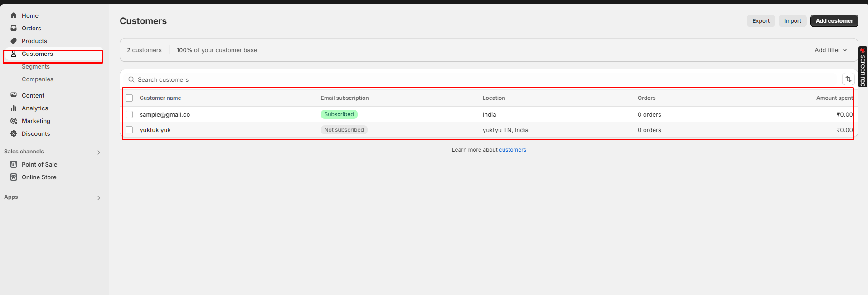Click the yuktyu TN, India location cell
Image resolution: width=868 pixels, height=295 pixels.
tap(505, 130)
